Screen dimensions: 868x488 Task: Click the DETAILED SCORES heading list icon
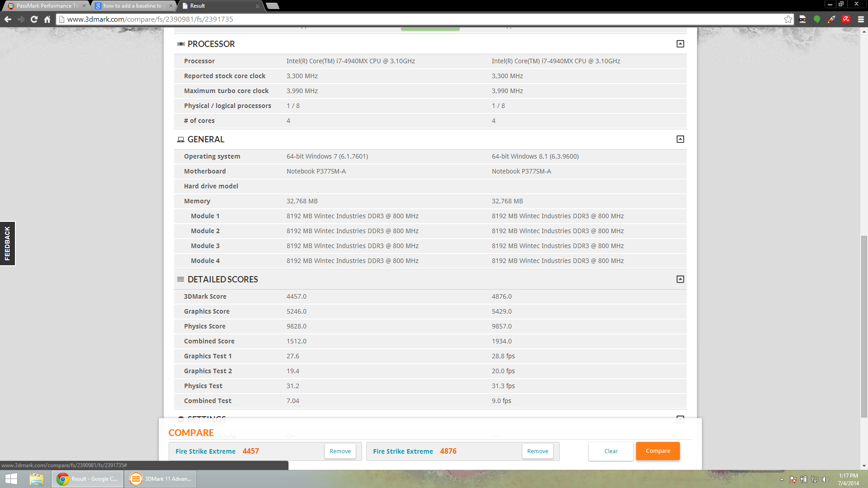pyautogui.click(x=181, y=279)
